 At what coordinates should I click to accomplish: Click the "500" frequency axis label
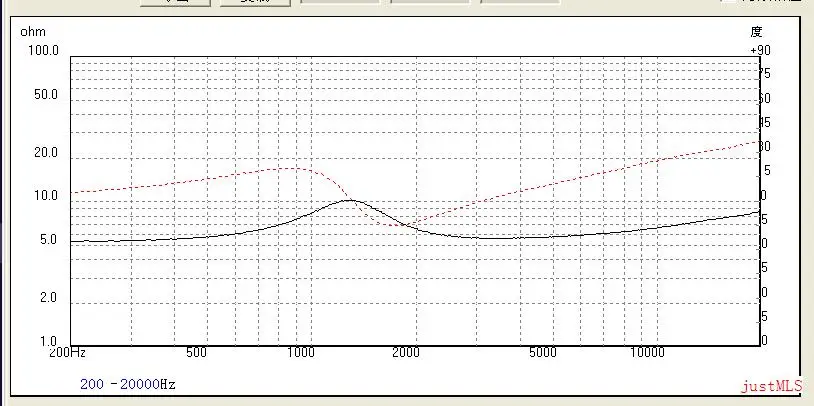(196, 353)
